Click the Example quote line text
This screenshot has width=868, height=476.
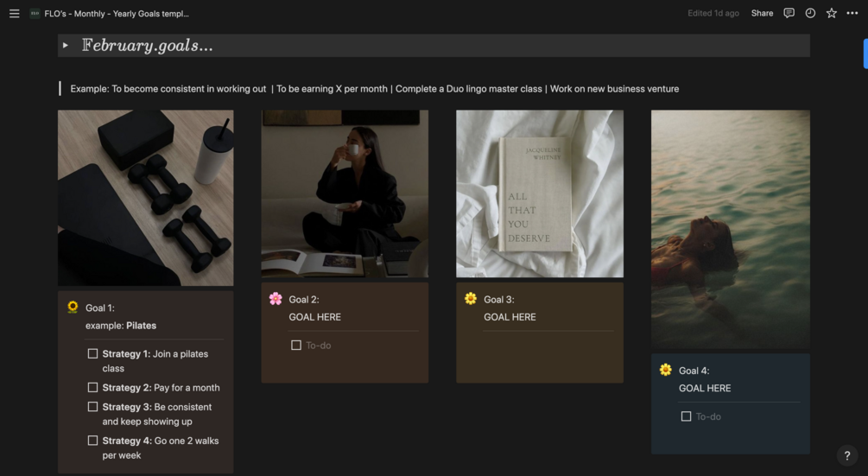coord(374,89)
